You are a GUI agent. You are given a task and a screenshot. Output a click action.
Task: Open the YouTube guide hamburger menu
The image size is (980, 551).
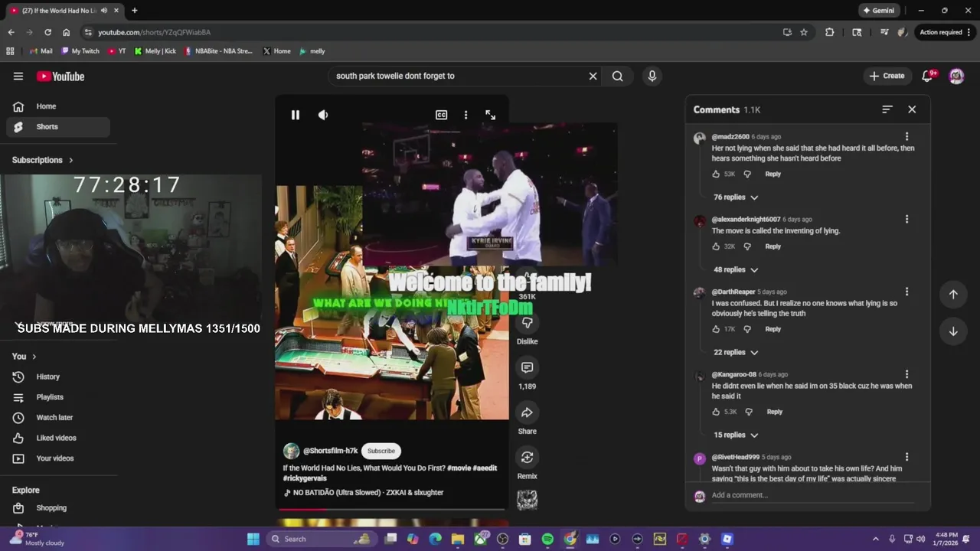pyautogui.click(x=18, y=77)
